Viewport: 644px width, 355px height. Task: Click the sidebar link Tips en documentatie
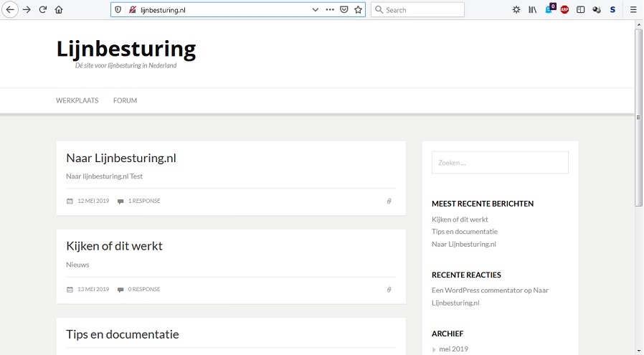click(465, 232)
